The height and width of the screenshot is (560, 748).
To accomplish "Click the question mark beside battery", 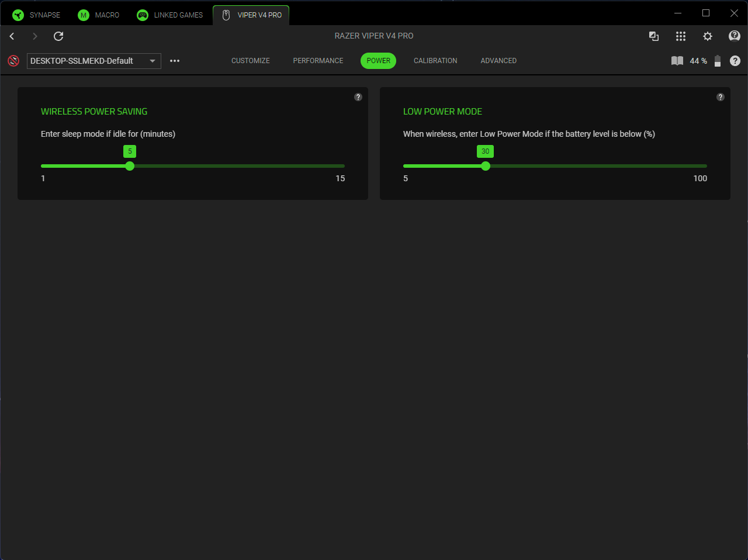I will click(735, 61).
